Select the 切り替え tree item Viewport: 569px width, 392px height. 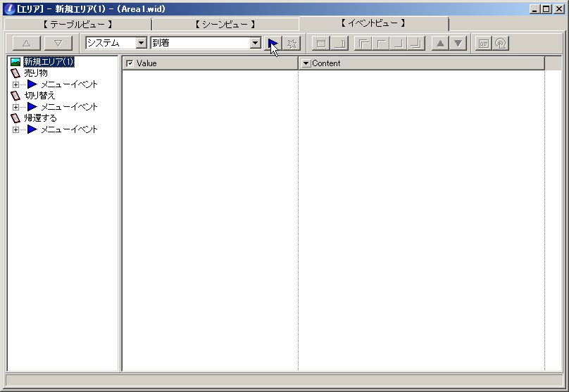[40, 96]
